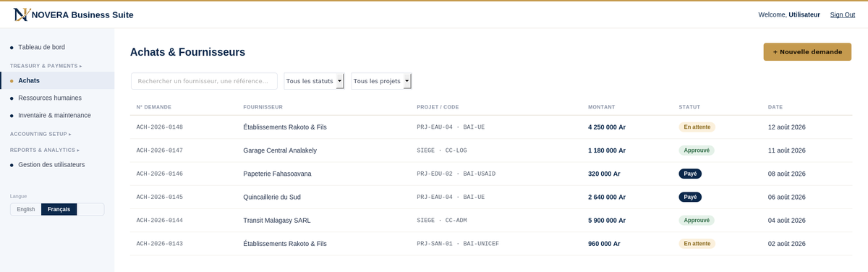Expand the Treasury & Payments section
Screen dimensions: 868x272
tap(46, 66)
